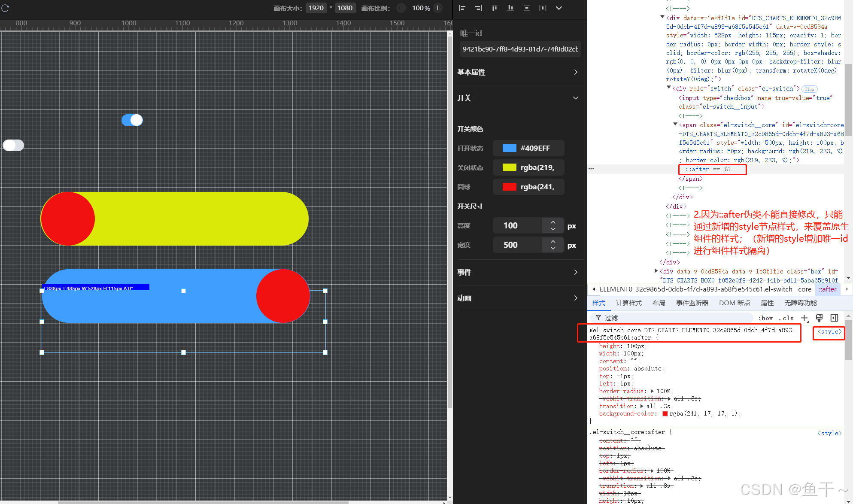This screenshot has height=504, width=853.
Task: Click the new style rule plus icon
Action: click(804, 318)
